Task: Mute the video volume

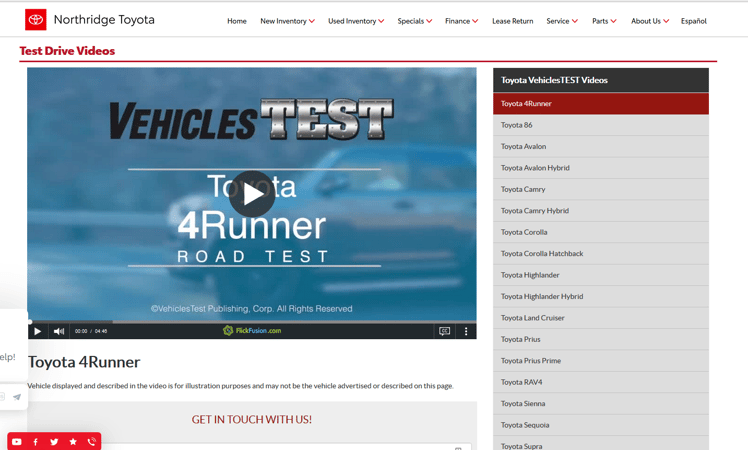Action: point(59,331)
